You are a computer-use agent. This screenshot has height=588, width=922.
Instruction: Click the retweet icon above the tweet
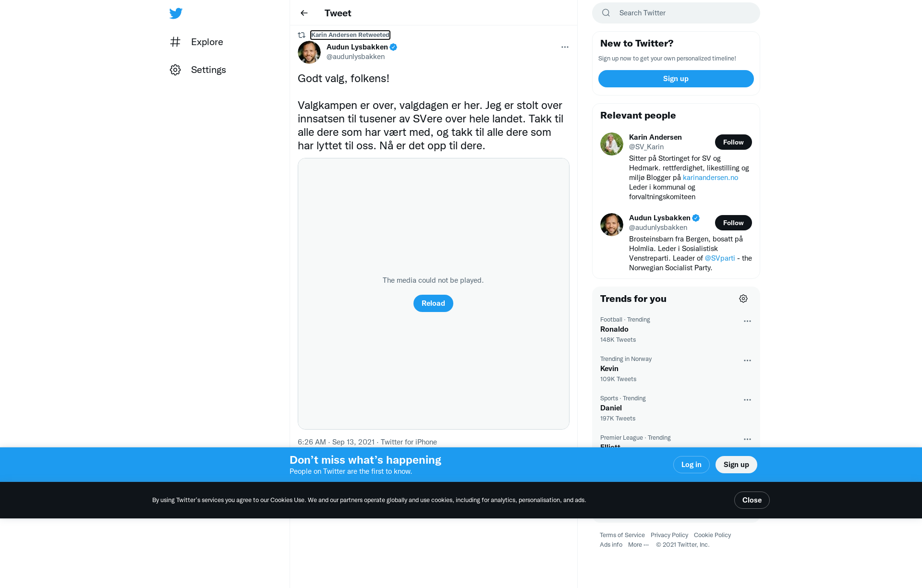pyautogui.click(x=302, y=35)
